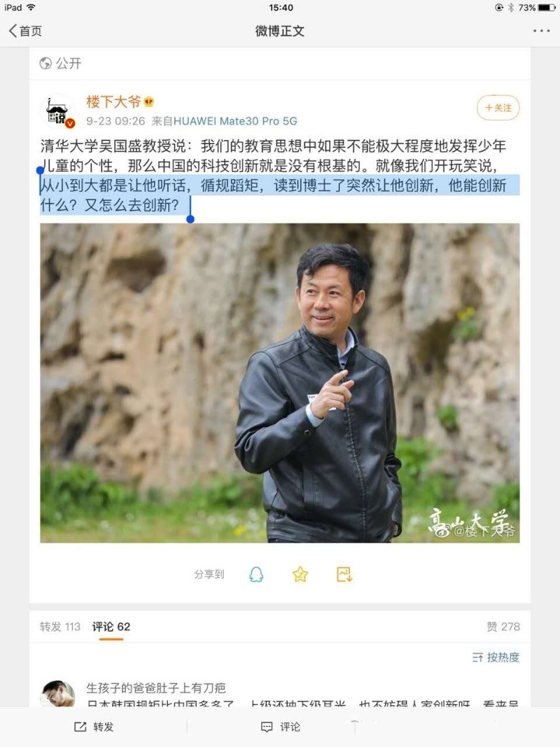Screen dimensions: 560x747
Task: Open the 楼下大爷 username link
Action: 114,102
